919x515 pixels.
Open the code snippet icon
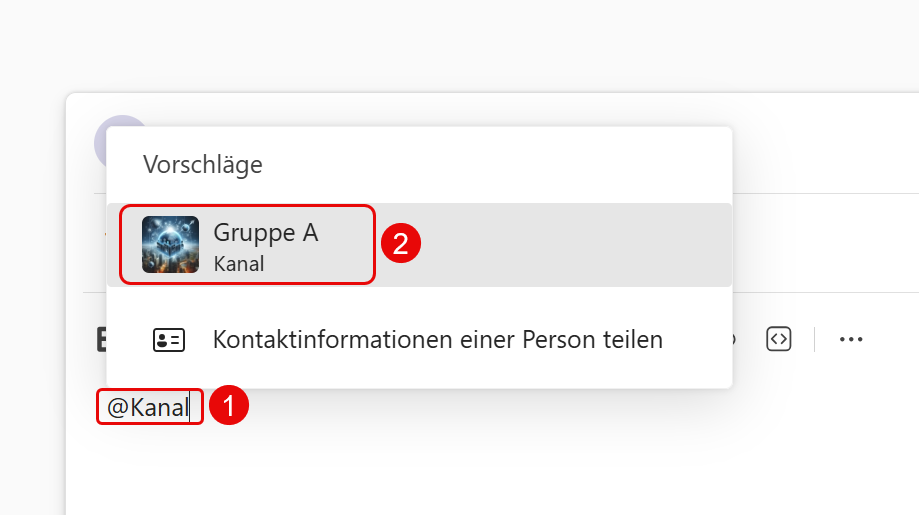(778, 339)
